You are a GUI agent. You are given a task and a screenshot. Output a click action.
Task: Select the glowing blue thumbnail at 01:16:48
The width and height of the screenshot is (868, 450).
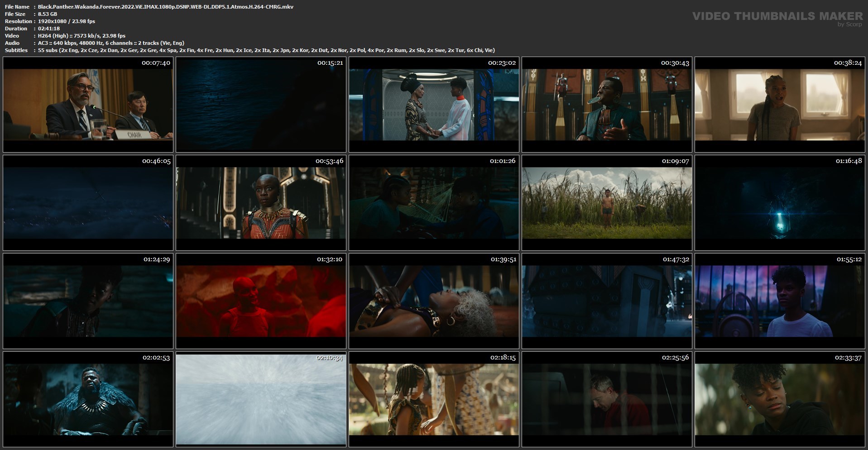tap(780, 203)
